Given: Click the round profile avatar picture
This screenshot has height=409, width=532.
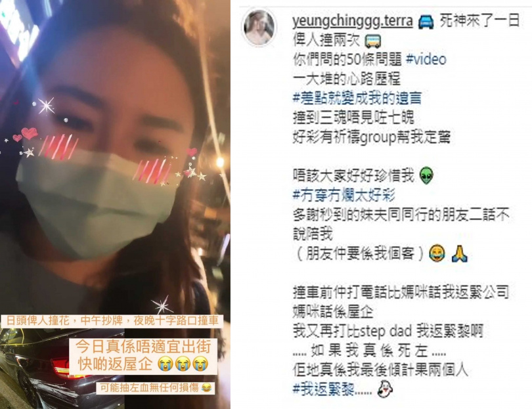Looking at the screenshot, I should click(x=259, y=28).
